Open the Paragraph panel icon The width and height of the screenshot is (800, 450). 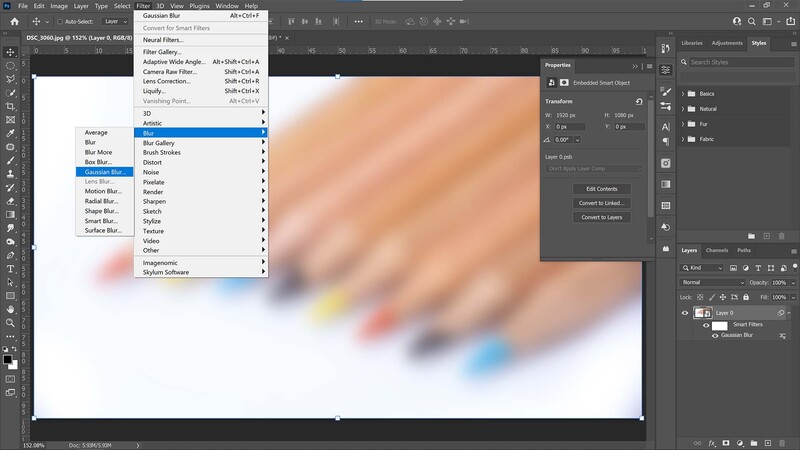point(665,141)
